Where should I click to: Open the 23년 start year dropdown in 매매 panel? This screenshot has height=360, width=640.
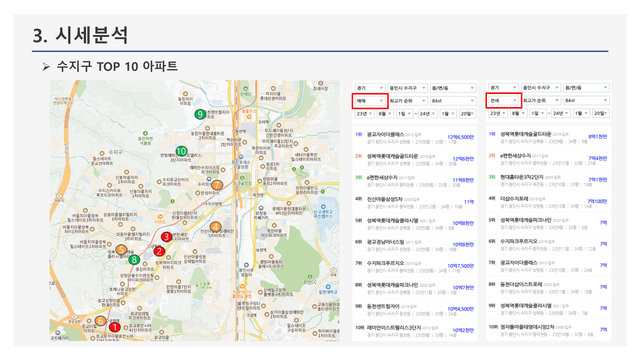pos(364,113)
